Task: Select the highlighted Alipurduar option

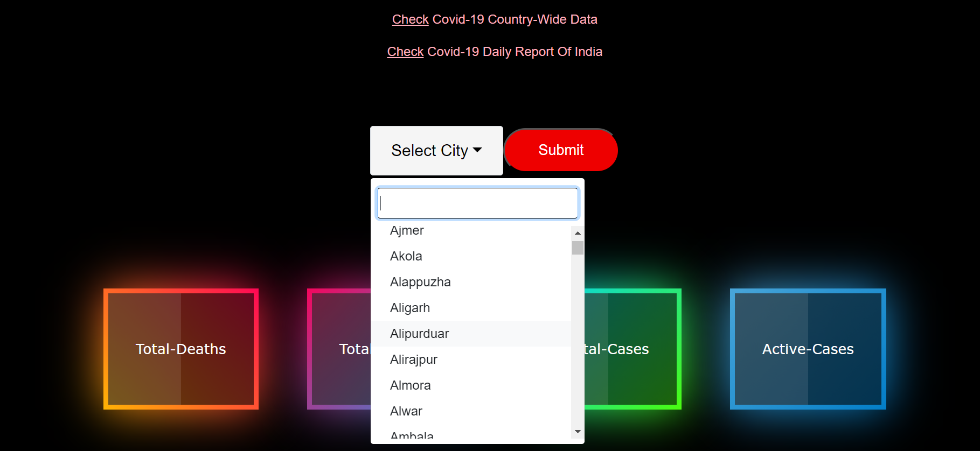Action: tap(419, 334)
